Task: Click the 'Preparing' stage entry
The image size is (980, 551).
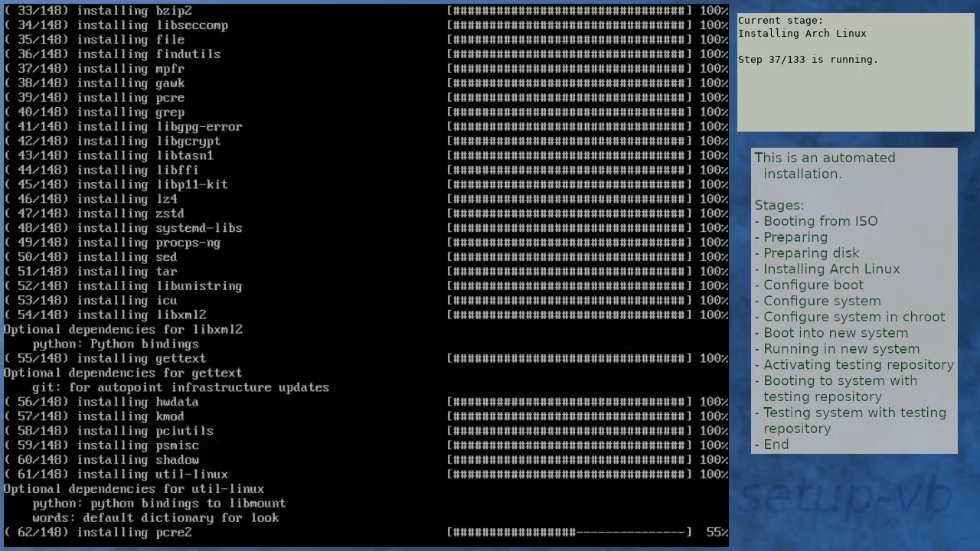Action: point(795,237)
